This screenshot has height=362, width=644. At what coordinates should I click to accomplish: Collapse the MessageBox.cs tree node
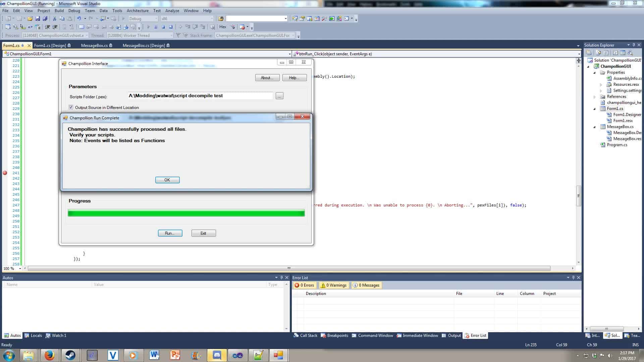(595, 127)
